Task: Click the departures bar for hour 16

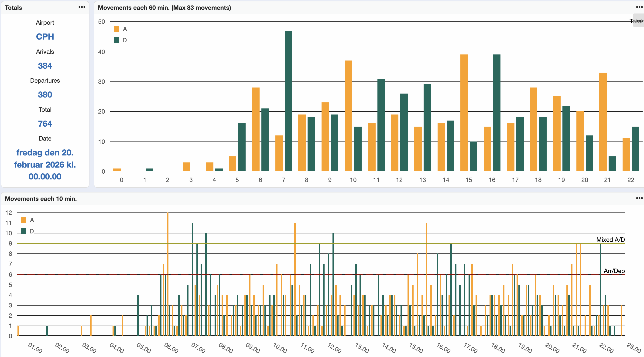Action: [497, 113]
